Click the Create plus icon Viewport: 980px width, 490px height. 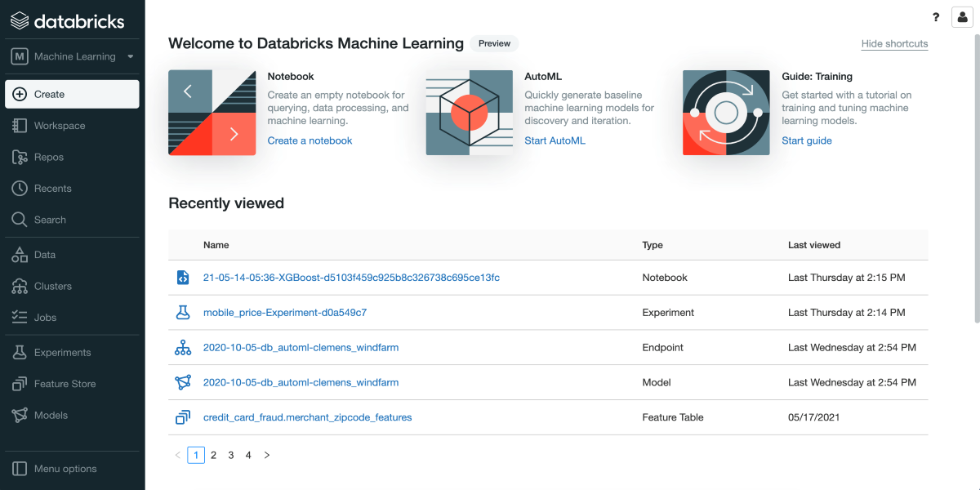click(x=20, y=94)
